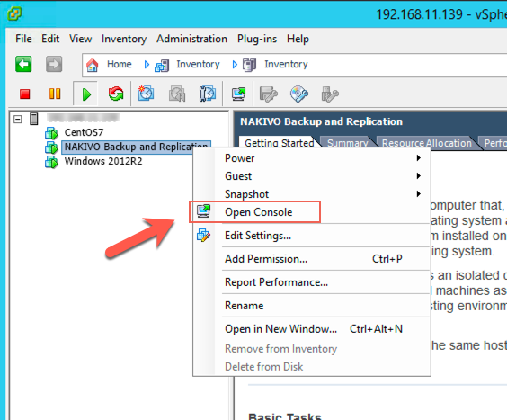Choose Edit Settings... from context menu
507x420 pixels.
pos(312,236)
